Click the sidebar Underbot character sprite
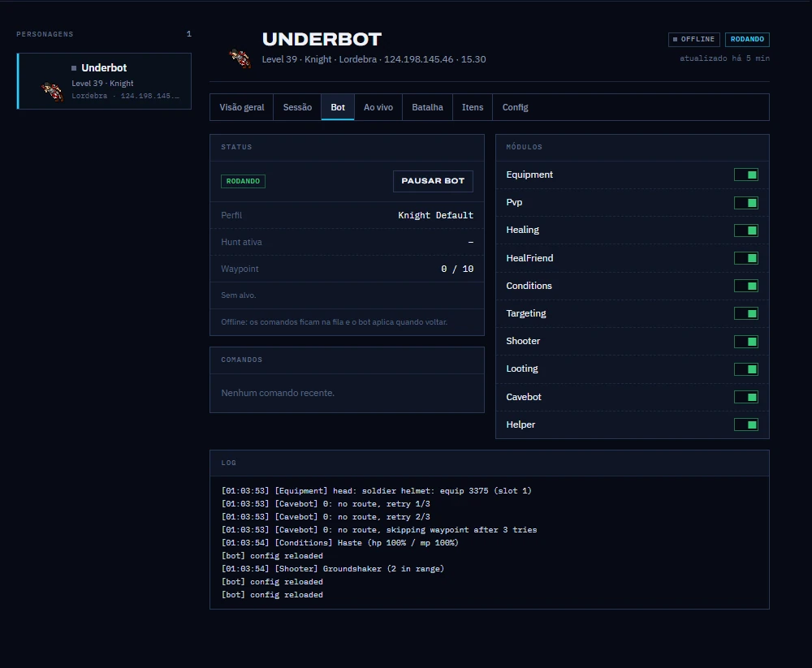The width and height of the screenshot is (812, 668). [52, 92]
